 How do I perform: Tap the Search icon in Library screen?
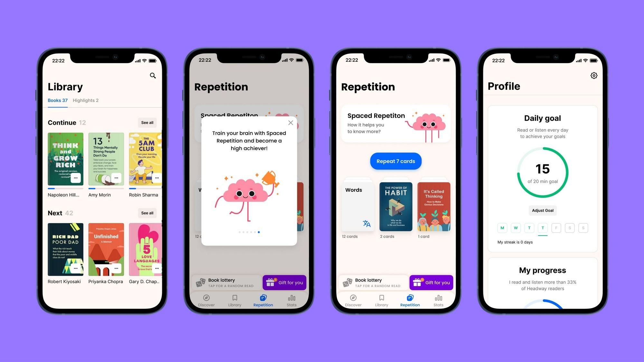[153, 75]
